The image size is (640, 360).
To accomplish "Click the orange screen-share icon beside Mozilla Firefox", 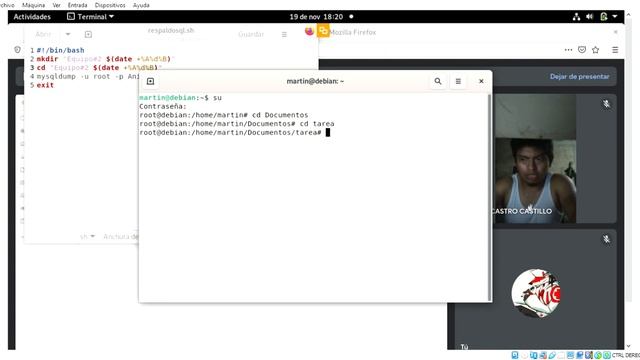I will click(323, 31).
